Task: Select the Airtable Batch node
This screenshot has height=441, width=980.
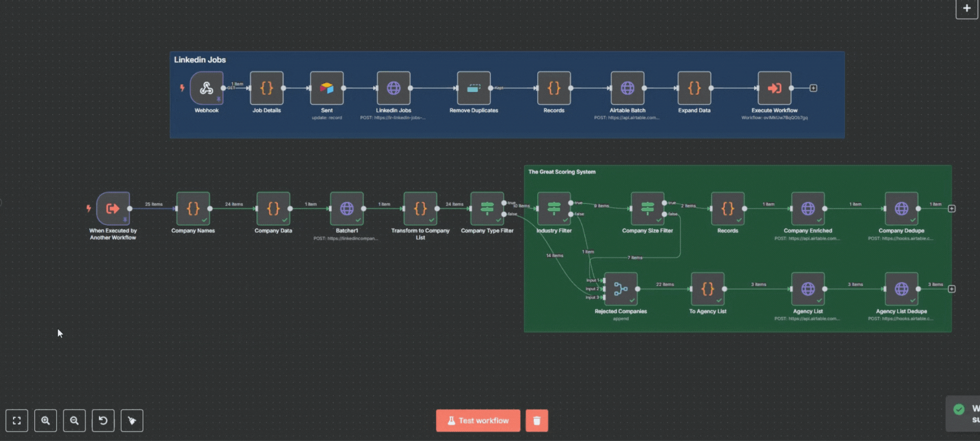Action: [x=627, y=88]
